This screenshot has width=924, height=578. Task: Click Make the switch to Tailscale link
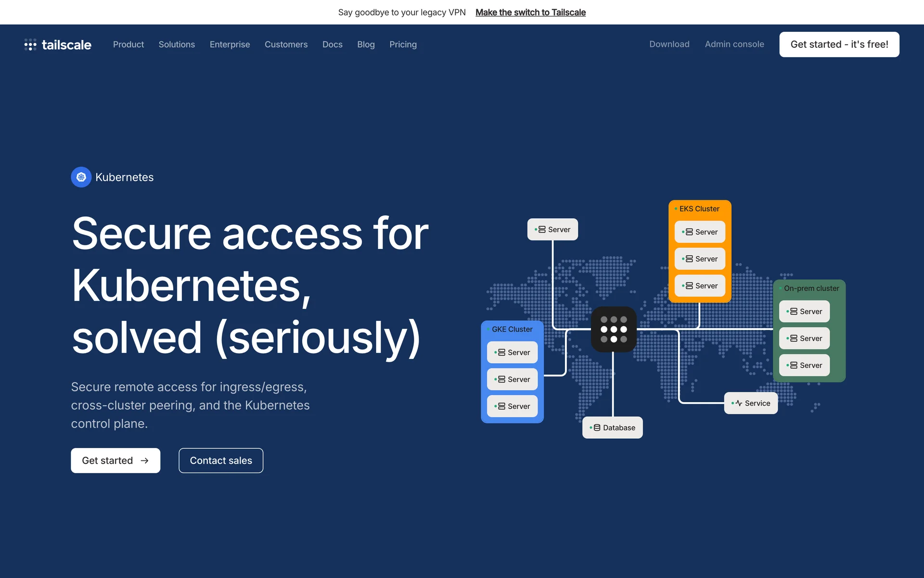530,13
